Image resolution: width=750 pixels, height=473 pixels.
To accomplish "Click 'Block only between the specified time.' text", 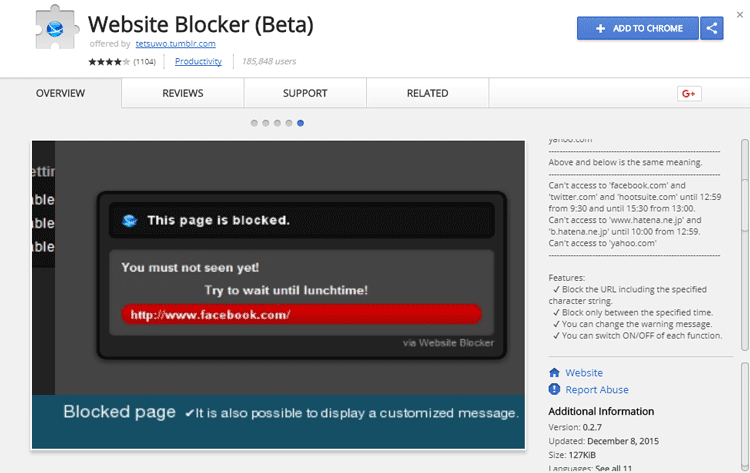I will tap(638, 312).
